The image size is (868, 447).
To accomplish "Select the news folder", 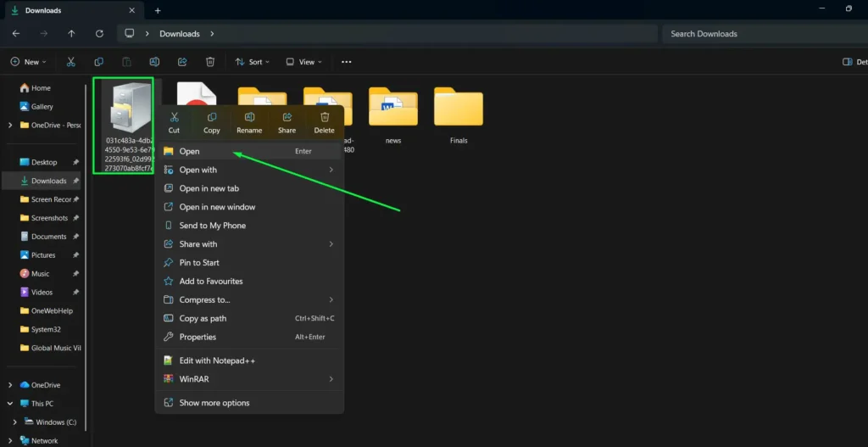I will [393, 115].
